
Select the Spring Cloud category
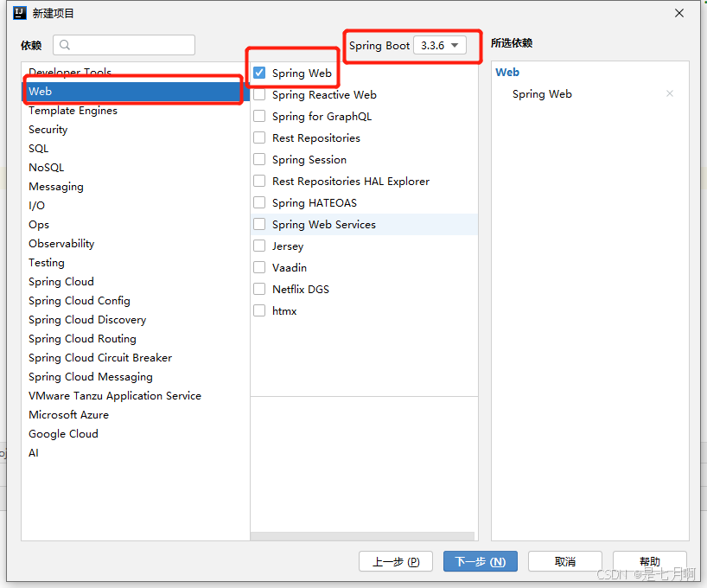[136, 282]
